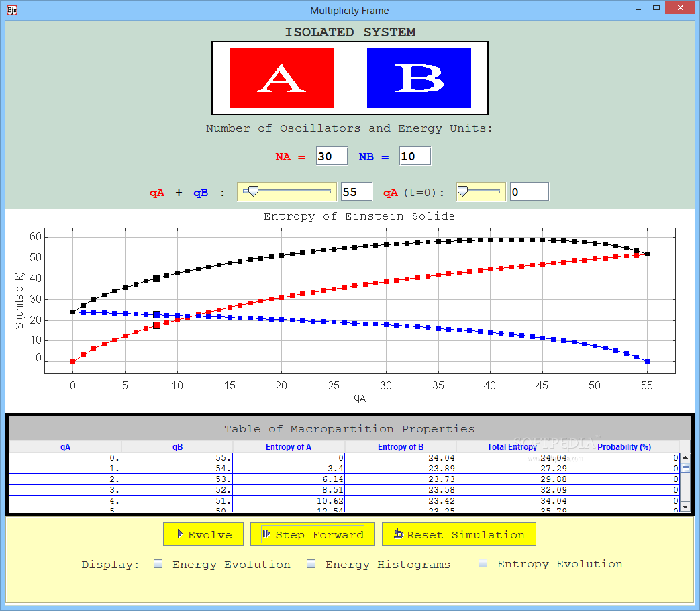The height and width of the screenshot is (611, 700).
Task: Click the red system A block
Action: coord(281,78)
